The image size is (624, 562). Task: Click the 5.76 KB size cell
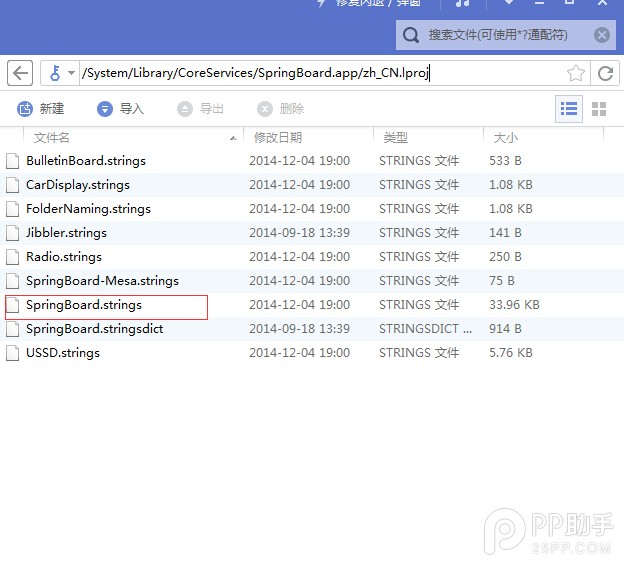tap(511, 353)
